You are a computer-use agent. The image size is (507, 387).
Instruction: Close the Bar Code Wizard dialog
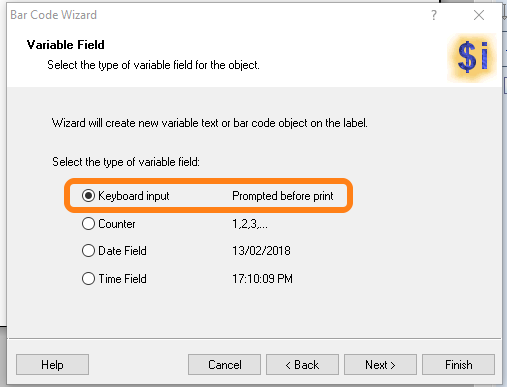tap(479, 15)
